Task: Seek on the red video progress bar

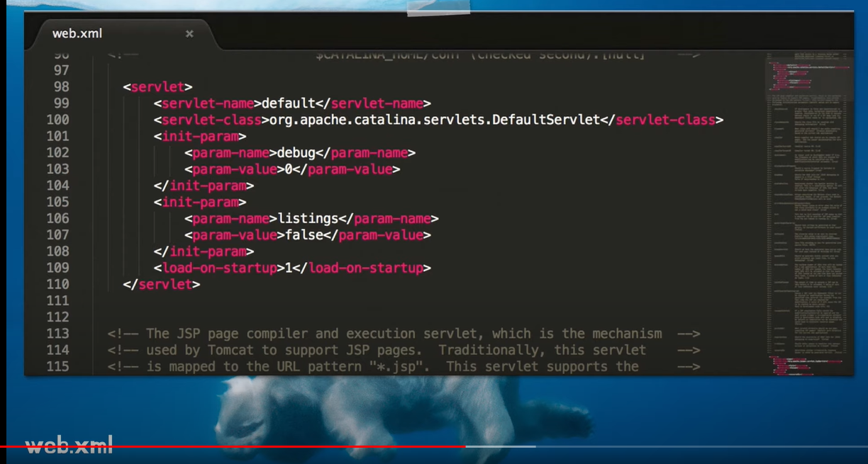Action: click(233, 446)
